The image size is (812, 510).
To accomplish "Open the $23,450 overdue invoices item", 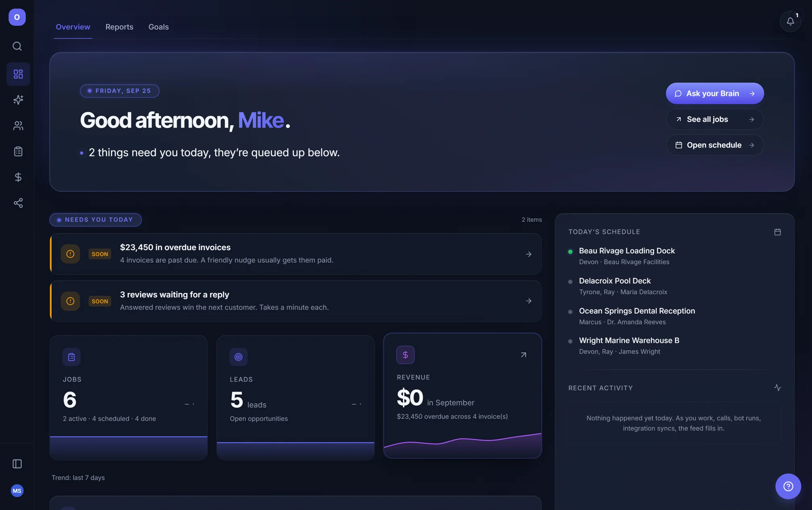I will point(296,254).
